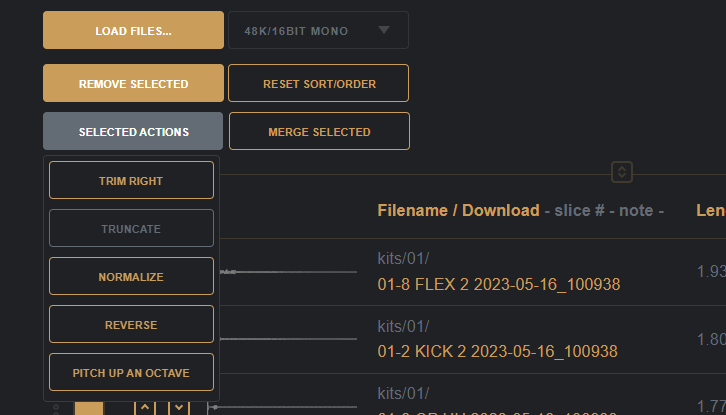
Task: Pitch the selection up an octave
Action: pos(131,373)
